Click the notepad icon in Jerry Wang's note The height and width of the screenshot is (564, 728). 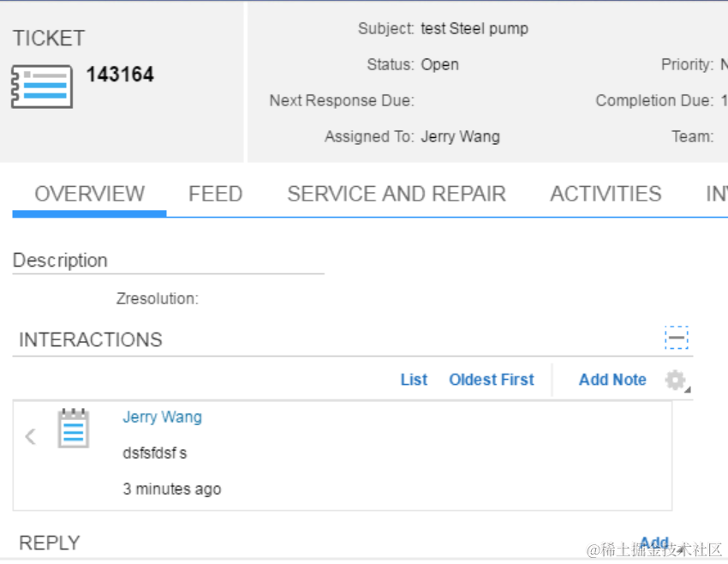(74, 429)
